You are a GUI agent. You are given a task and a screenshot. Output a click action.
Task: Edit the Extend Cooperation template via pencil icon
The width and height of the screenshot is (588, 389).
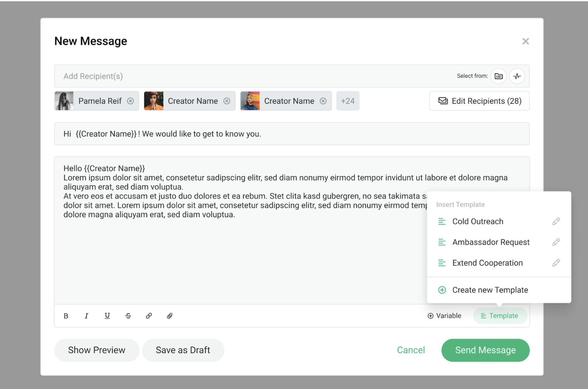click(x=556, y=263)
